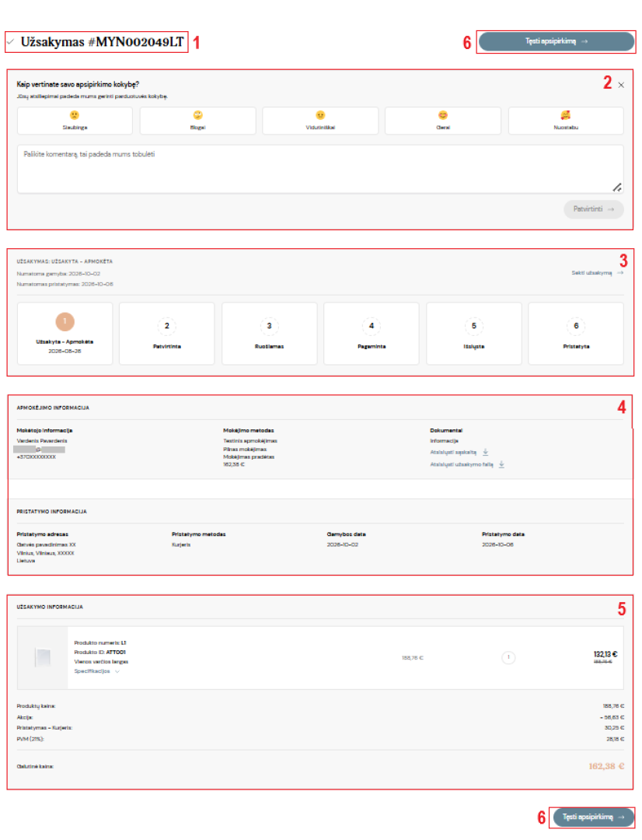Click the comment box resize handle
This screenshot has height=840, width=642.
[617, 187]
